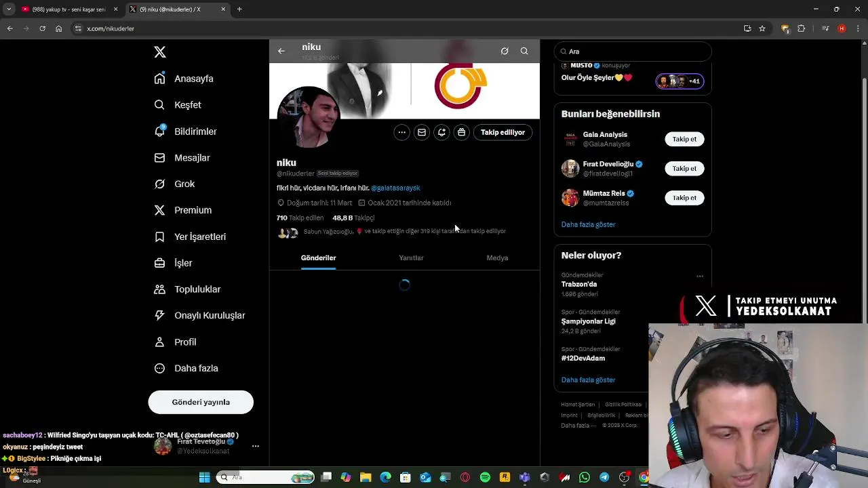Open the mutual followers list under the stats
The height and width of the screenshot is (488, 868).
391,232
